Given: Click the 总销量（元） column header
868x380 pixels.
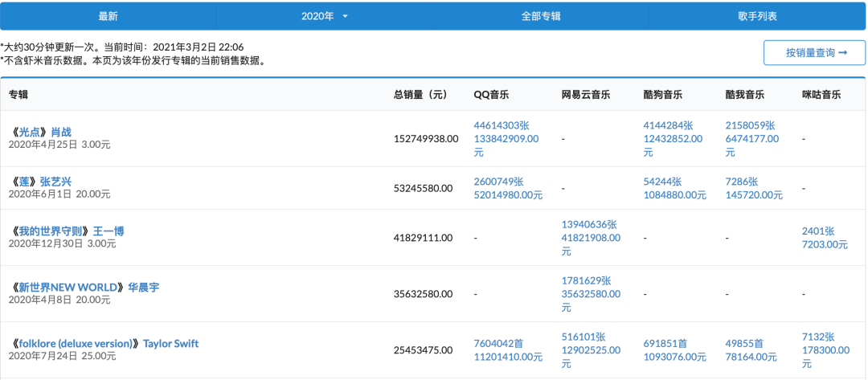Looking at the screenshot, I should (420, 95).
